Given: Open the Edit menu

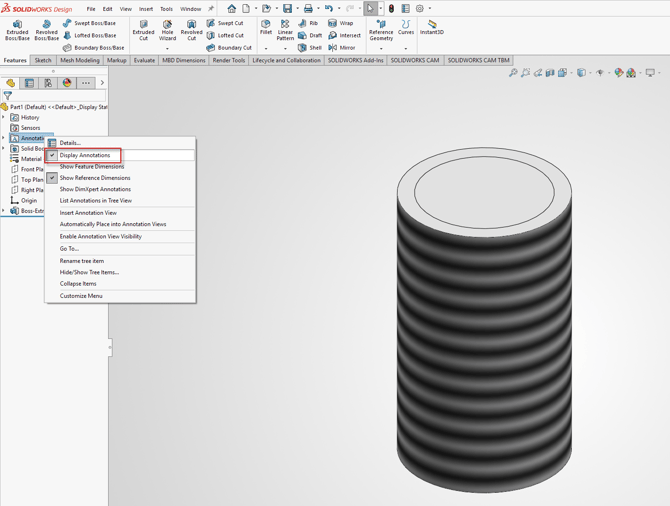Looking at the screenshot, I should 108,9.
